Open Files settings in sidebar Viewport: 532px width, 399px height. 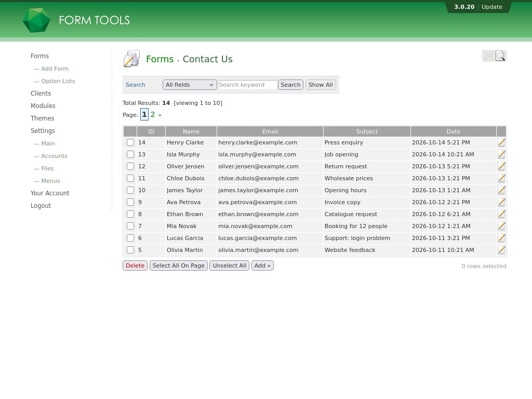click(x=47, y=168)
